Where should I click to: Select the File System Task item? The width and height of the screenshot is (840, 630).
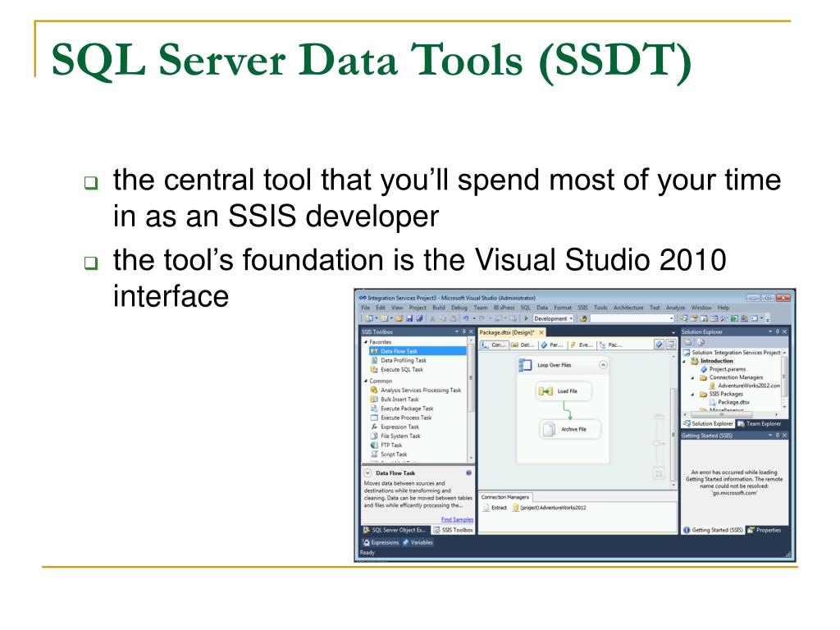(x=395, y=436)
